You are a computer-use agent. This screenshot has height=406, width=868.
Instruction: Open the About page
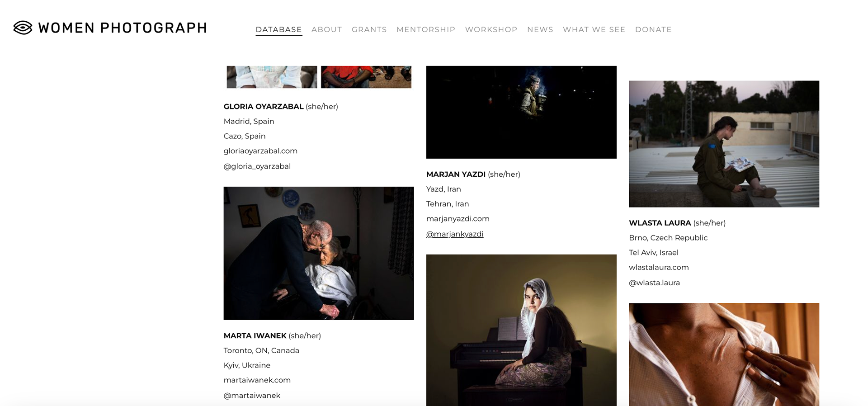[326, 29]
